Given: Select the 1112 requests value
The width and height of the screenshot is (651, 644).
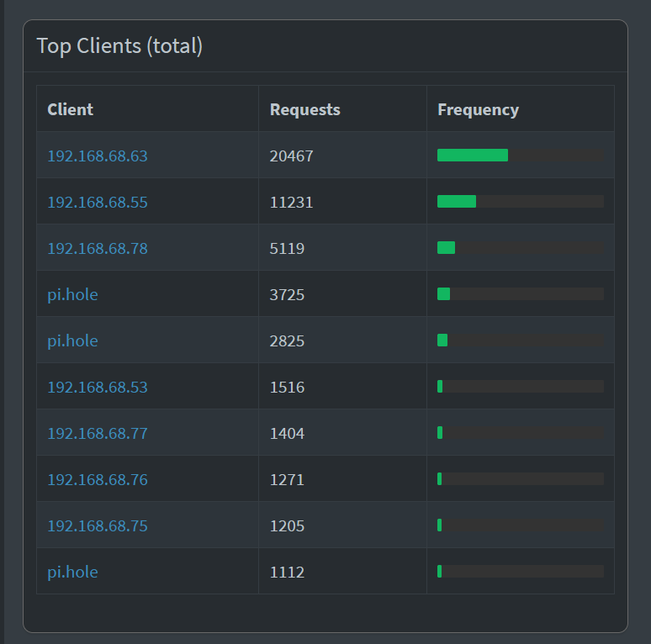Looking at the screenshot, I should point(287,572).
